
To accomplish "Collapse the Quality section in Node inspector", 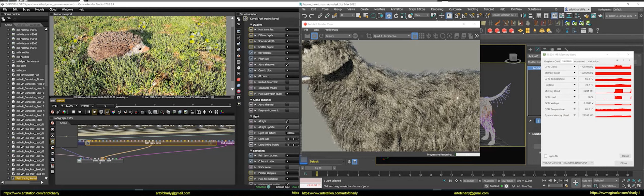I will coord(251,25).
